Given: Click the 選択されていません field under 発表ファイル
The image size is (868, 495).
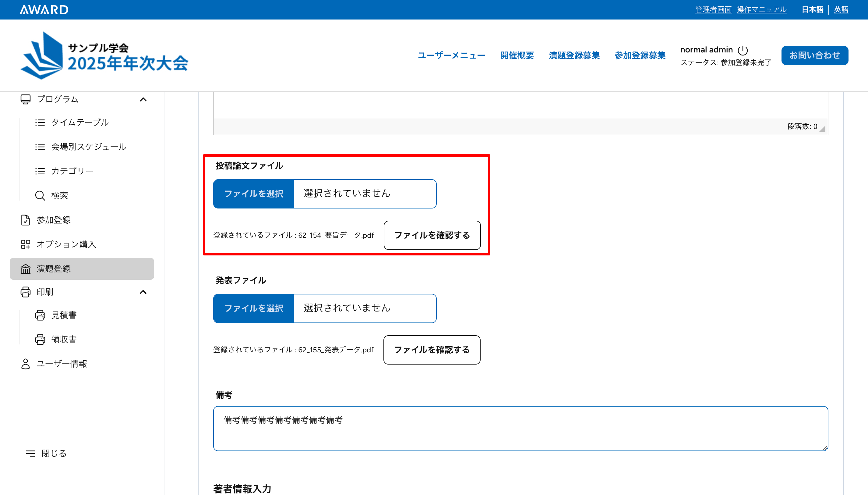Looking at the screenshot, I should pyautogui.click(x=365, y=308).
